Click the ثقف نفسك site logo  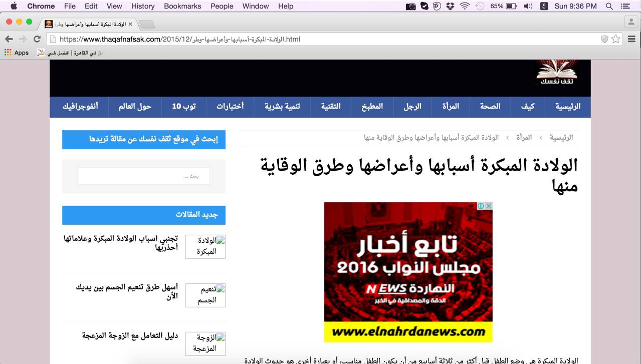pos(556,73)
